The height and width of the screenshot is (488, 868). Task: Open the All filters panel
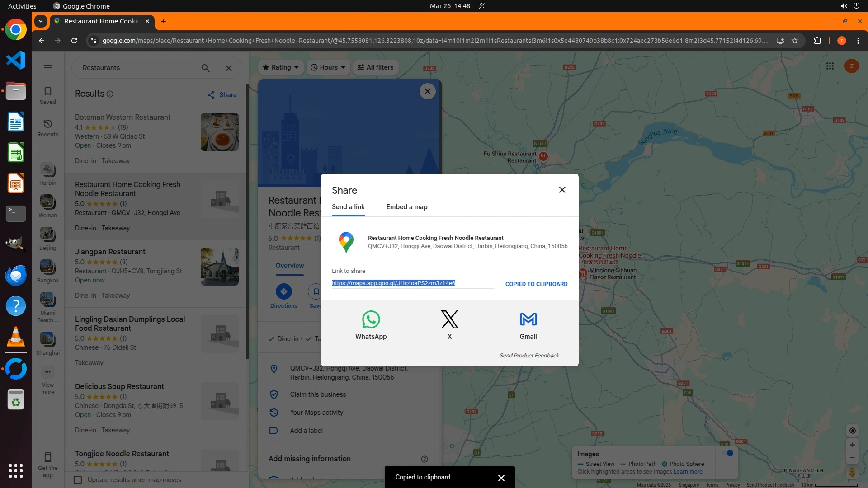click(x=375, y=67)
